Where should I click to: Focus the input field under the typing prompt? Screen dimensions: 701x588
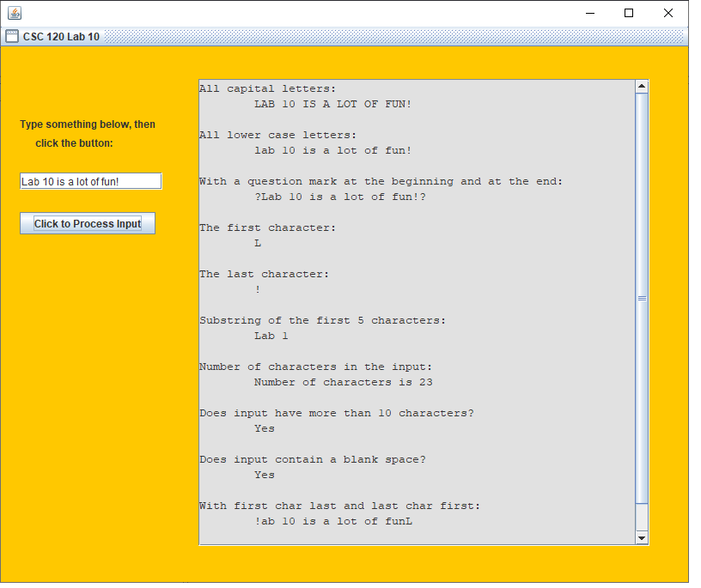pos(90,181)
